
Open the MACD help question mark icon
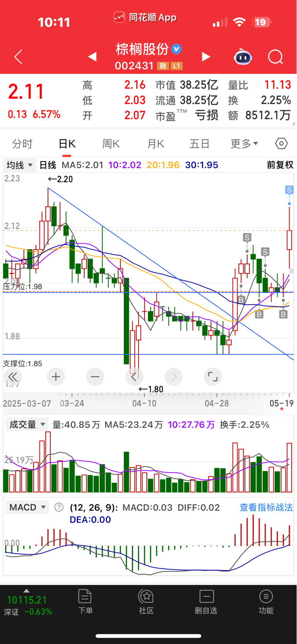pos(59,507)
